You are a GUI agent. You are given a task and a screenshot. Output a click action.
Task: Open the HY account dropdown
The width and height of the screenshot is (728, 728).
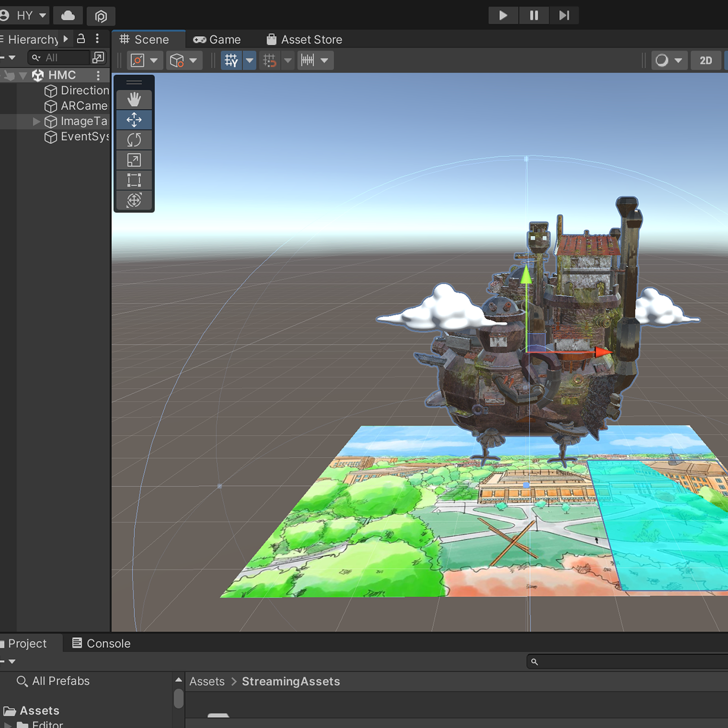point(24,15)
